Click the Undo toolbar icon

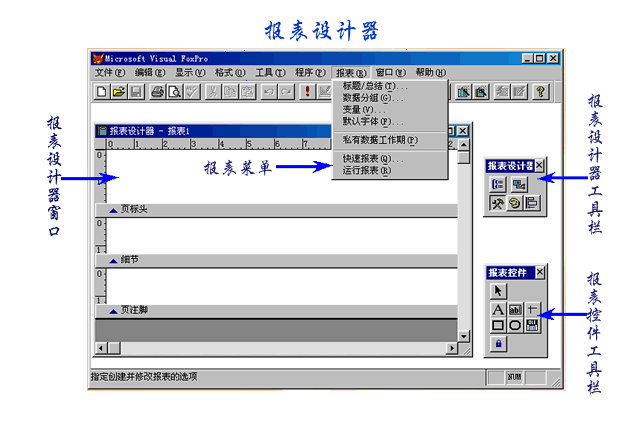(x=269, y=92)
